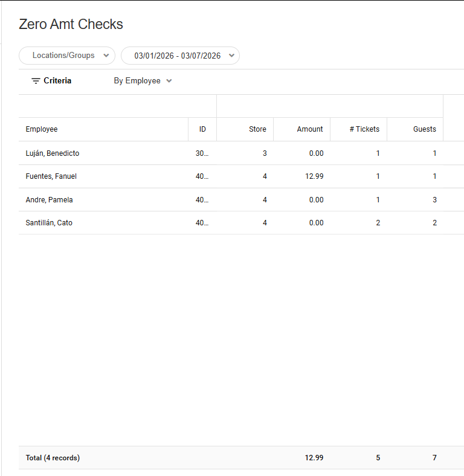Open the date range dropdown
The width and height of the screenshot is (464, 476).
pos(180,56)
